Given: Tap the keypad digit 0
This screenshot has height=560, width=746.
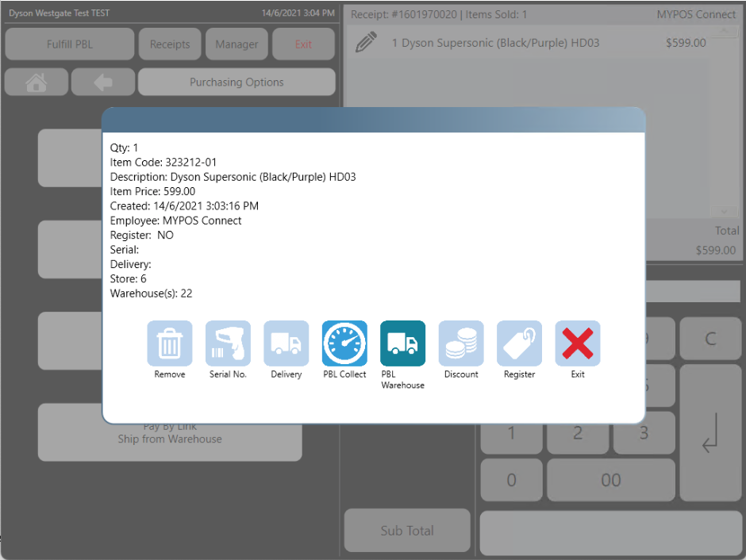Looking at the screenshot, I should [511, 480].
